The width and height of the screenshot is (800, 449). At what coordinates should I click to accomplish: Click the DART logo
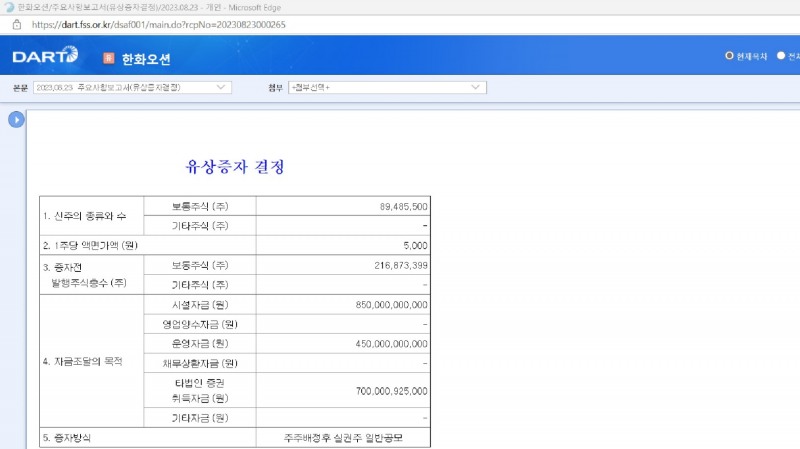(x=45, y=55)
